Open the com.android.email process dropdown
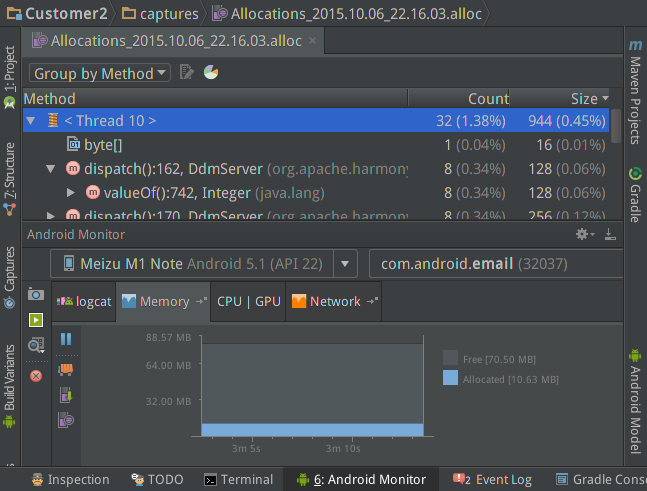 pos(496,264)
